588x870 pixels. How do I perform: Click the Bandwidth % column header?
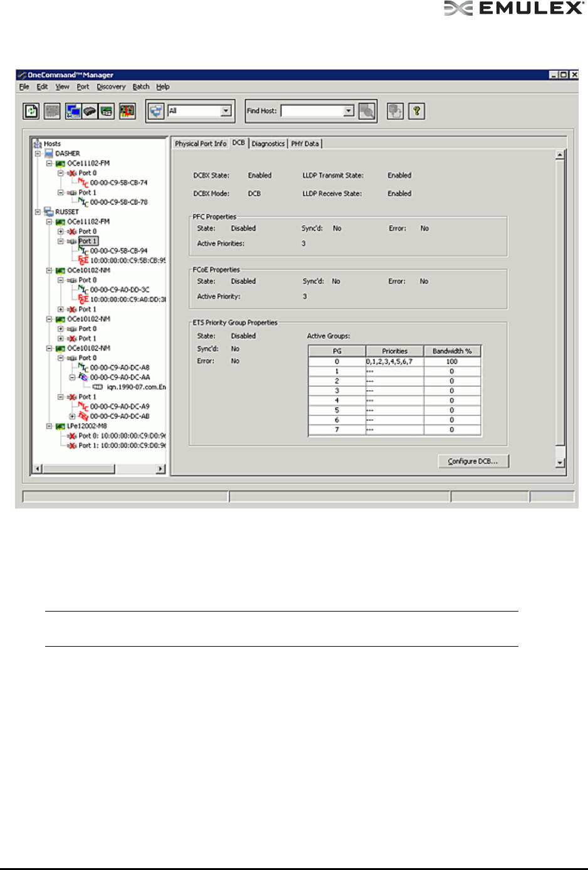pos(452,351)
